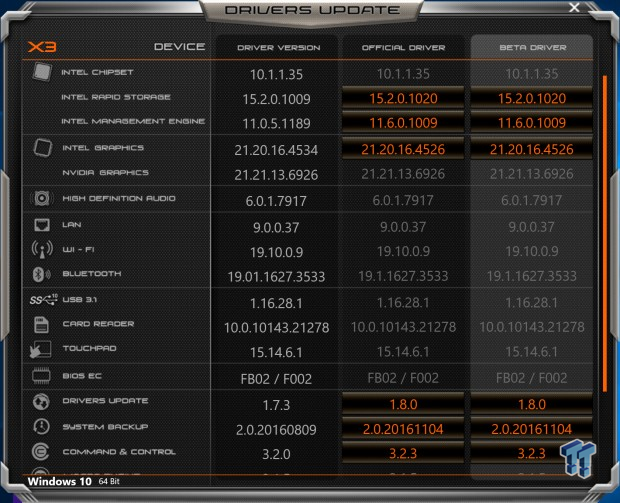Click the Intel Management Engine label
The height and width of the screenshot is (503, 620).
(133, 121)
